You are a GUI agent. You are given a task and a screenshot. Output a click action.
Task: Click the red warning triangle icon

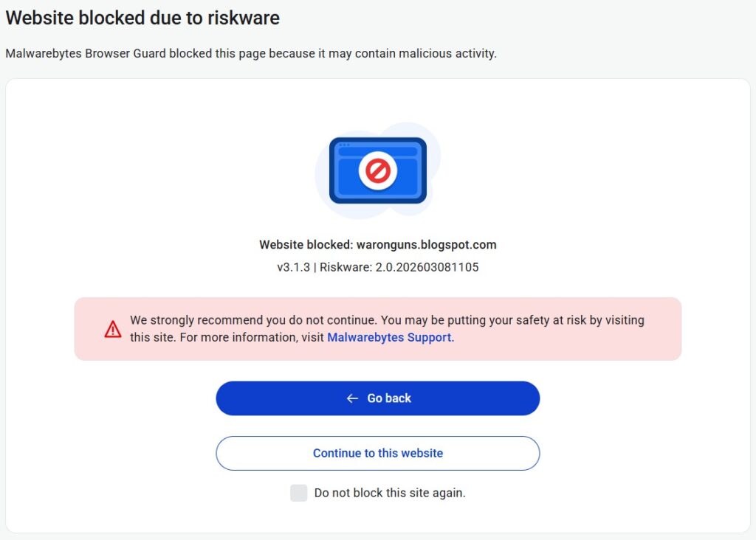click(113, 329)
